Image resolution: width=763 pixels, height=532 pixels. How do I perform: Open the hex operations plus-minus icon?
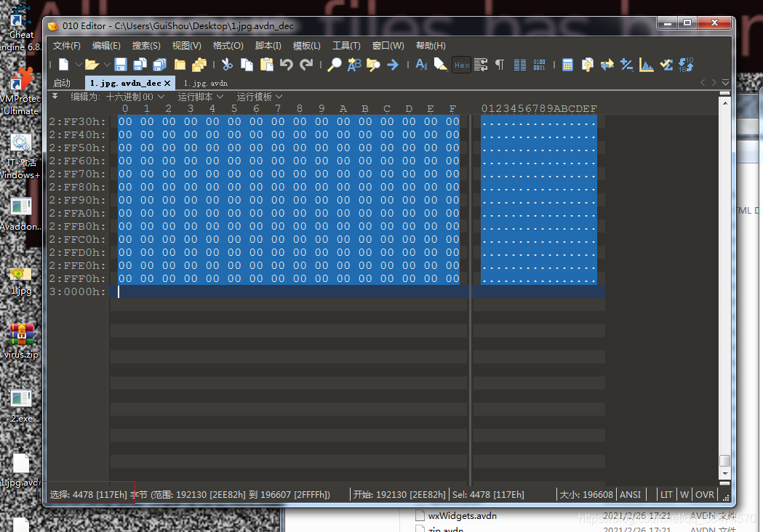[627, 64]
